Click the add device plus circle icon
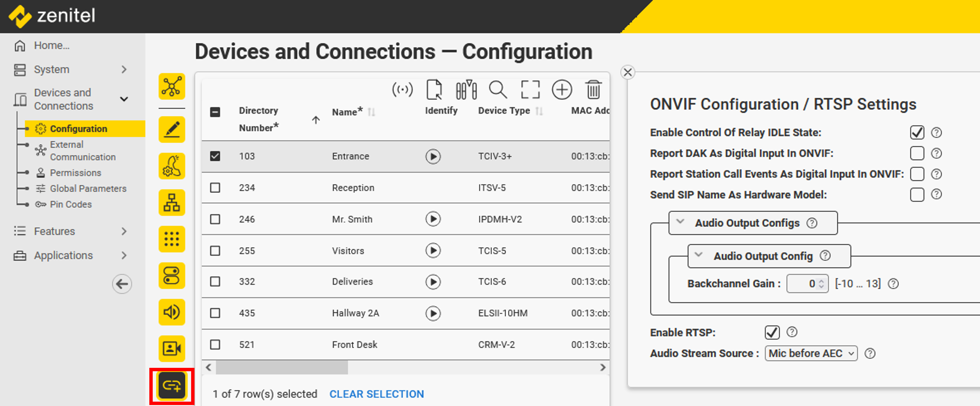 562,90
